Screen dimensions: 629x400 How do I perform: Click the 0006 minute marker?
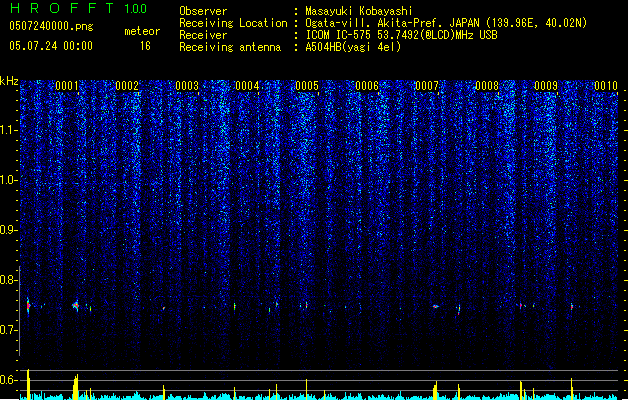click(x=367, y=86)
